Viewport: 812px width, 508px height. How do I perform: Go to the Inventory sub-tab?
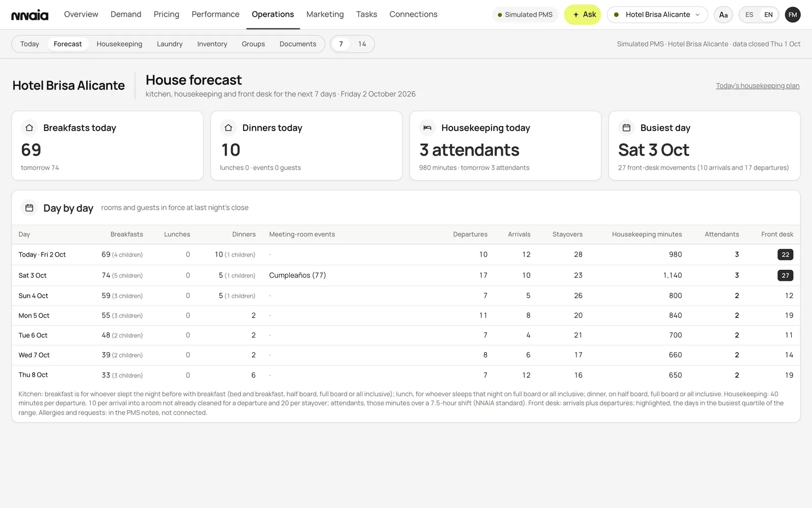point(212,44)
